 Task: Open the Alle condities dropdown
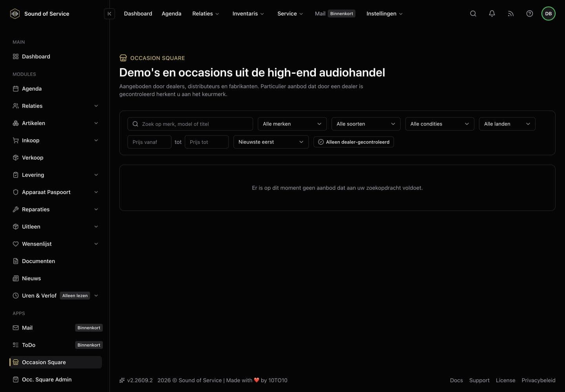point(440,124)
